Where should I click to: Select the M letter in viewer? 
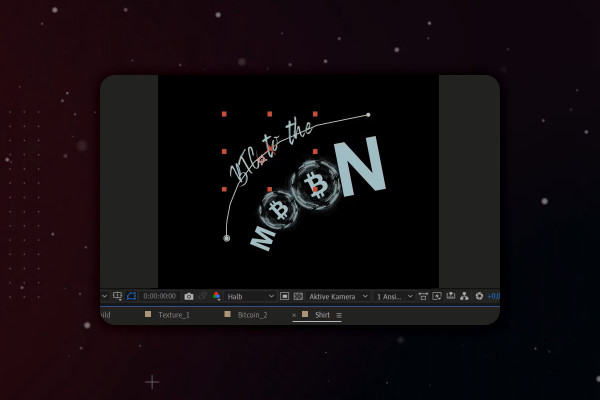click(x=262, y=238)
